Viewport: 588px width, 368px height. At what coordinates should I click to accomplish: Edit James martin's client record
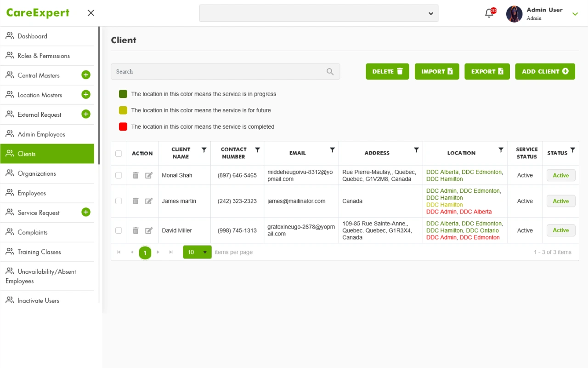coord(149,201)
